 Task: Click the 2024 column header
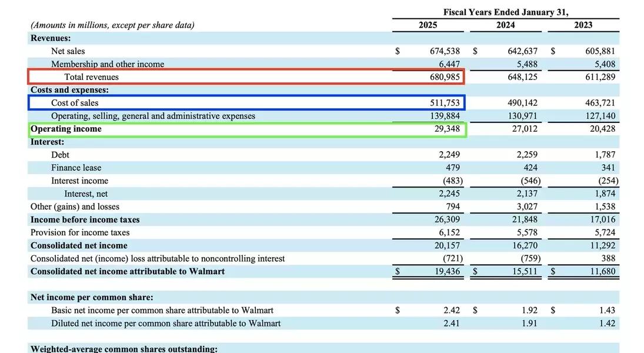[x=505, y=25]
